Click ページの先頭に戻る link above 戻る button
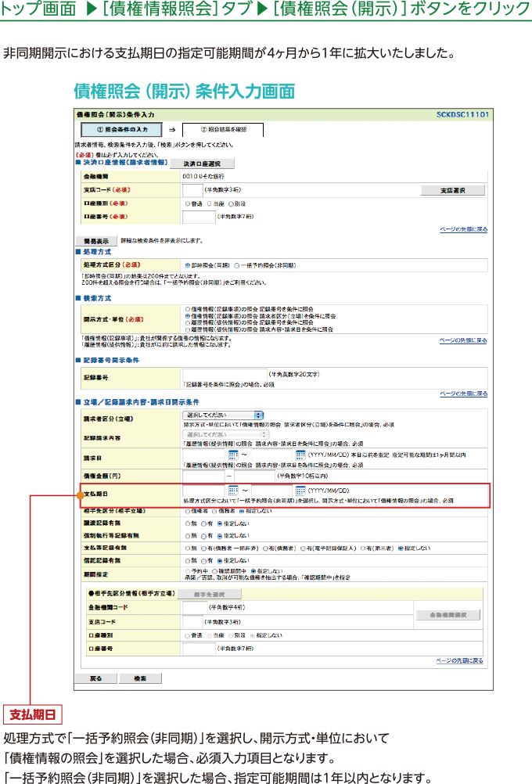Screen dimensions: 532x784 pyautogui.click(x=459, y=661)
